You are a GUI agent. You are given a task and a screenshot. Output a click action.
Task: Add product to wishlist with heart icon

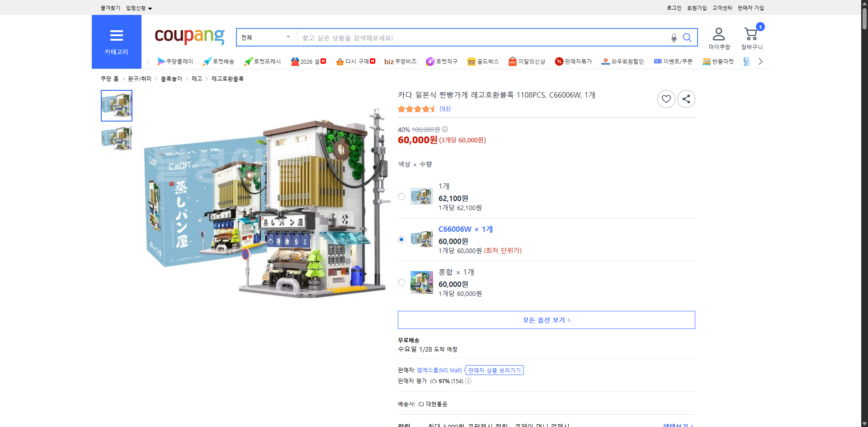coord(666,99)
